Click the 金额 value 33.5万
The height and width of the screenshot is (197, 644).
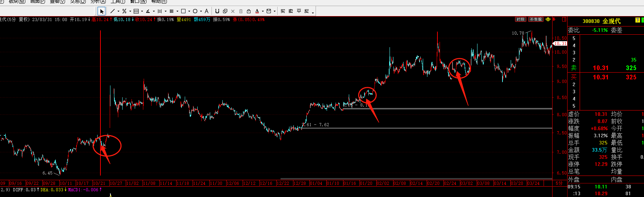point(600,150)
